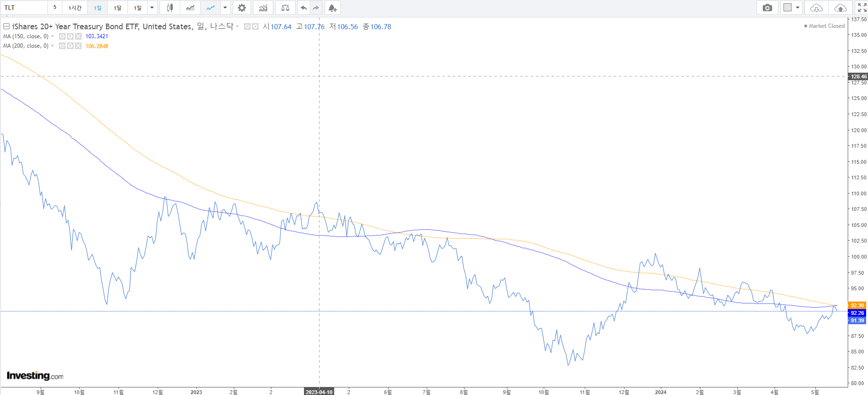Collapse the legend with the minus box

7,26
